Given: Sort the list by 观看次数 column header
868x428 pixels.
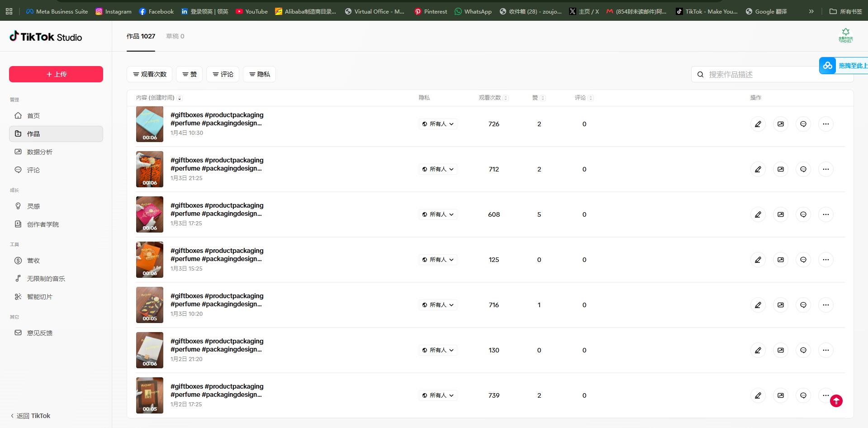Looking at the screenshot, I should [493, 98].
